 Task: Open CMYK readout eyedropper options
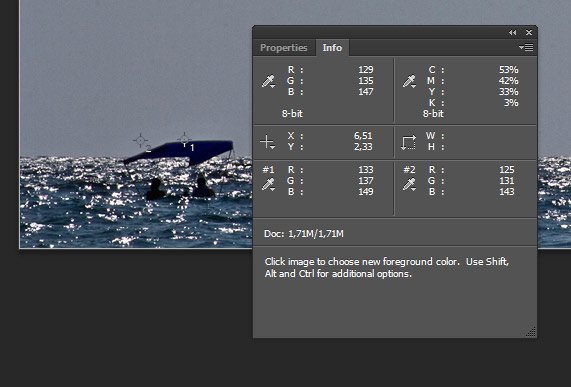point(409,82)
